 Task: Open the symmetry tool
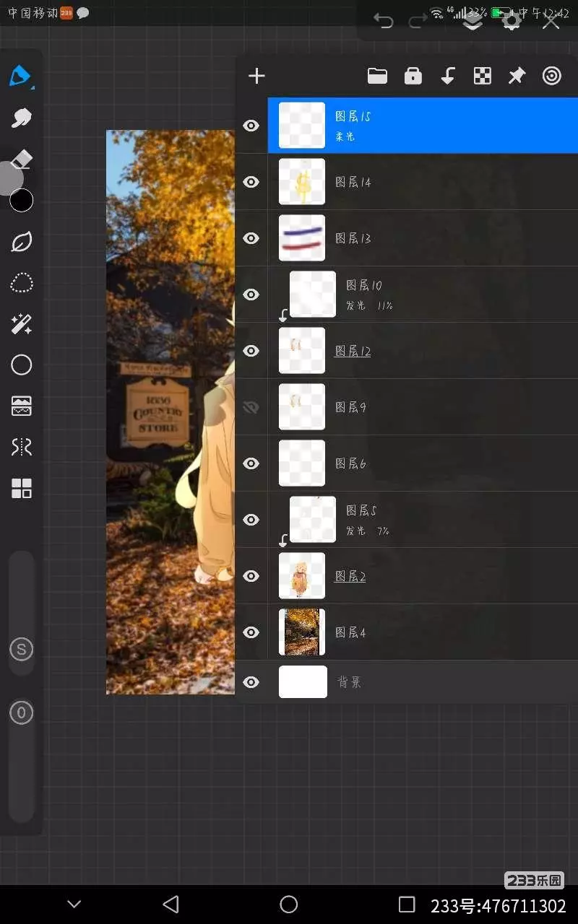[21, 448]
